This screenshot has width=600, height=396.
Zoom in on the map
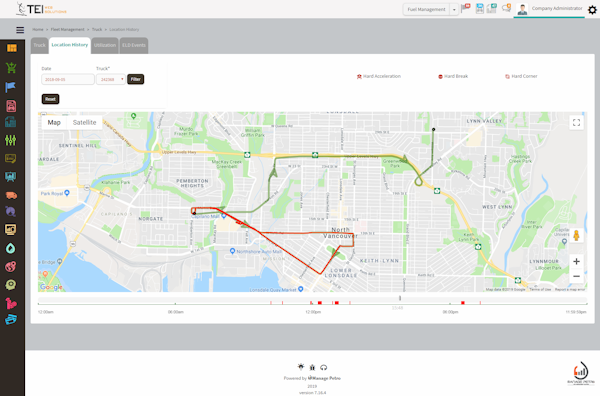[x=576, y=262]
